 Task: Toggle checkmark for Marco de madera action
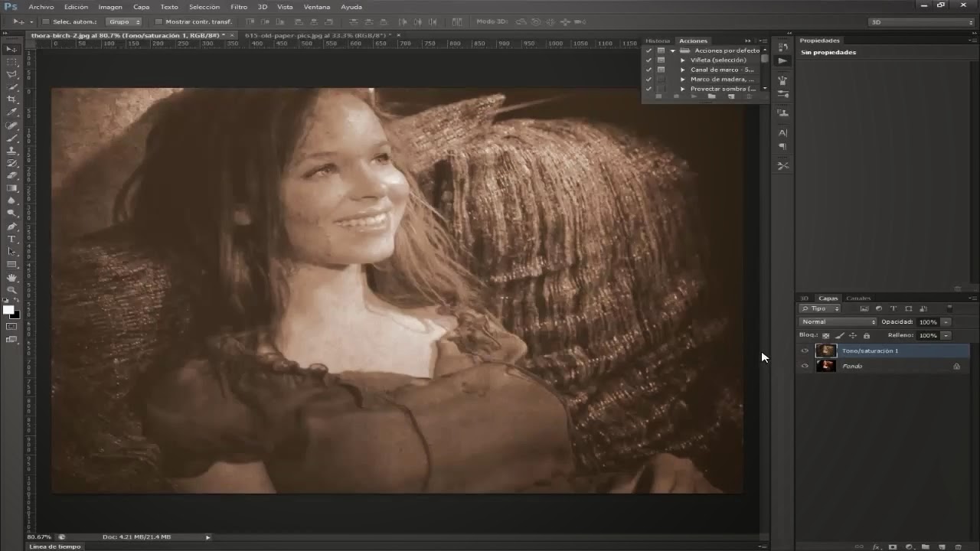click(648, 80)
